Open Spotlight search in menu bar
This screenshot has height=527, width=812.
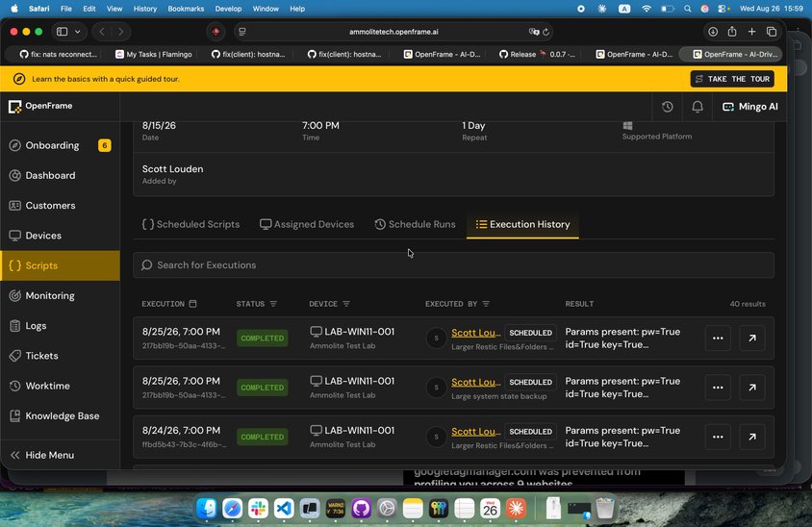click(x=687, y=9)
